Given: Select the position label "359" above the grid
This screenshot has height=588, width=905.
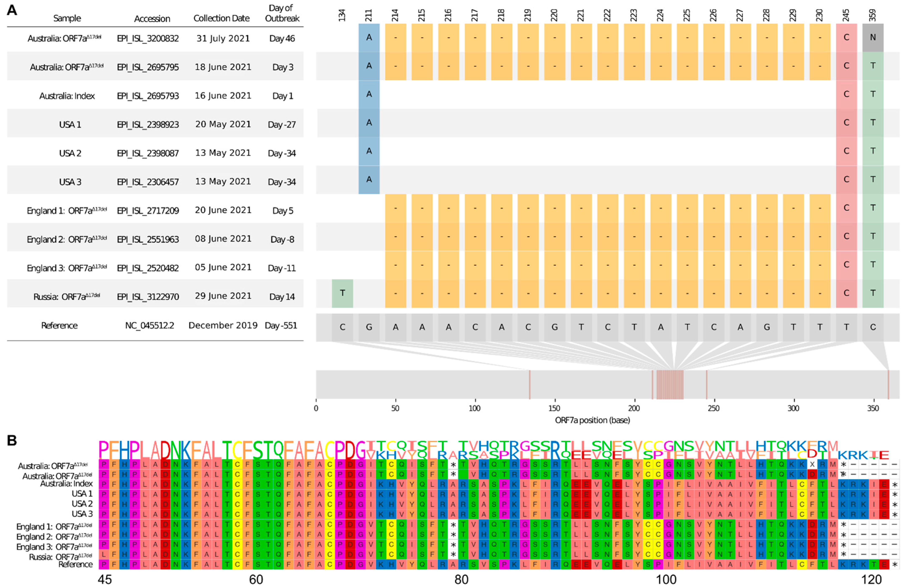Looking at the screenshot, I should tap(873, 15).
